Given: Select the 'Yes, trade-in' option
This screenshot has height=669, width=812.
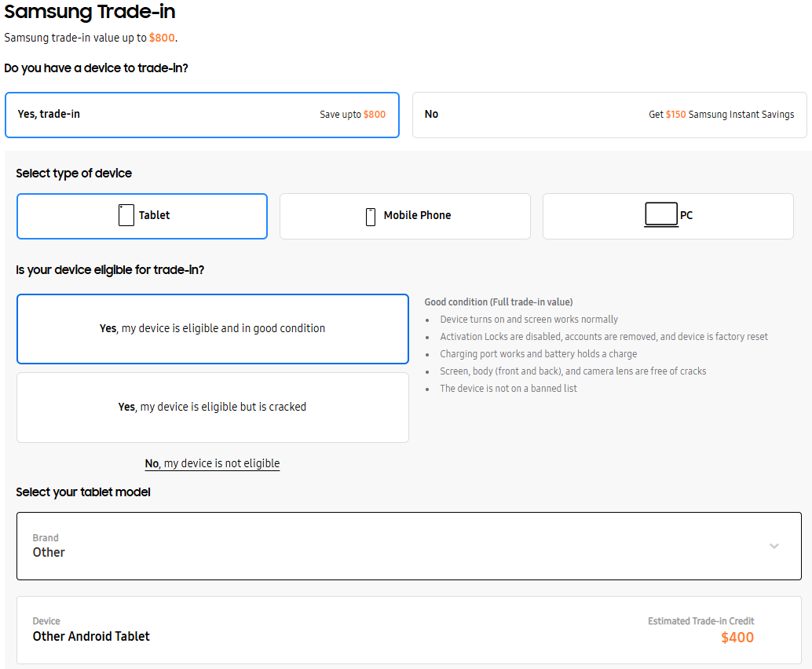Looking at the screenshot, I should click(x=202, y=115).
